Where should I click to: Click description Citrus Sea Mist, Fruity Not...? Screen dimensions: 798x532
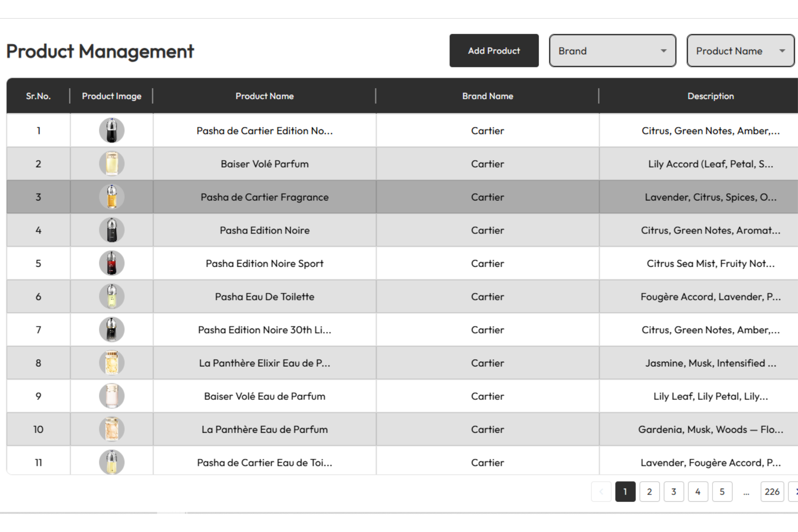710,263
